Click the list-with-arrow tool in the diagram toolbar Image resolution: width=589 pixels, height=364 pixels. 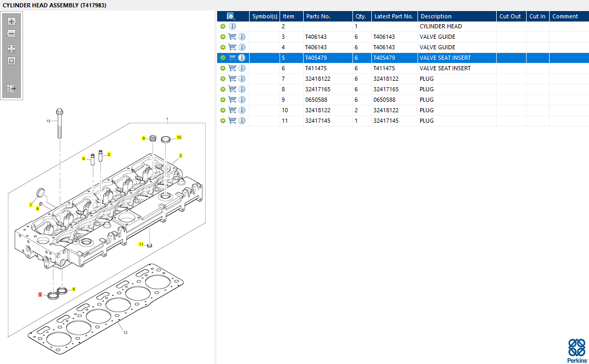[x=11, y=89]
